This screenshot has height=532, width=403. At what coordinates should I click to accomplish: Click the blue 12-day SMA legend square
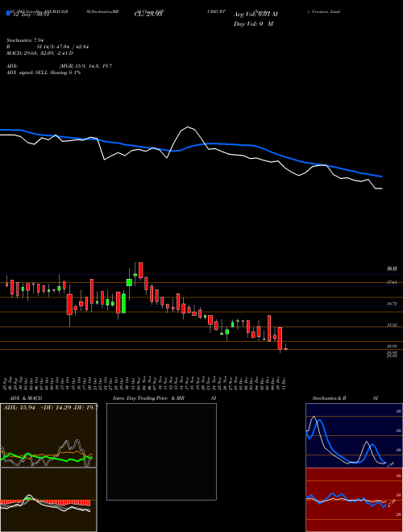pos(8,14)
